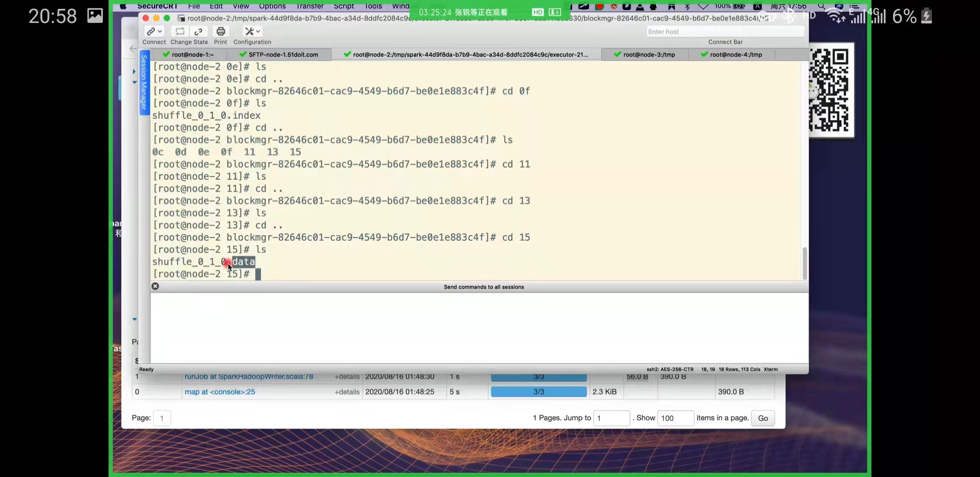Click the Reconnect chain-link icon
Viewport: 980px width, 477px height.
[x=199, y=31]
